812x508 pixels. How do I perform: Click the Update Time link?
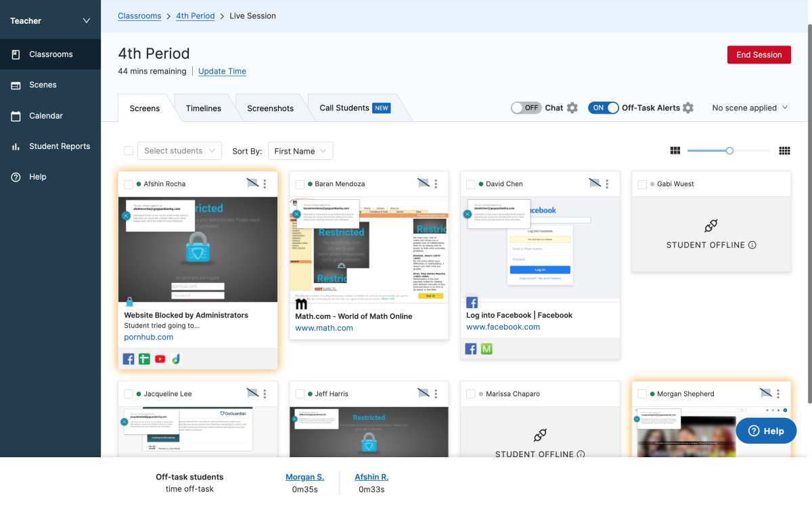222,71
